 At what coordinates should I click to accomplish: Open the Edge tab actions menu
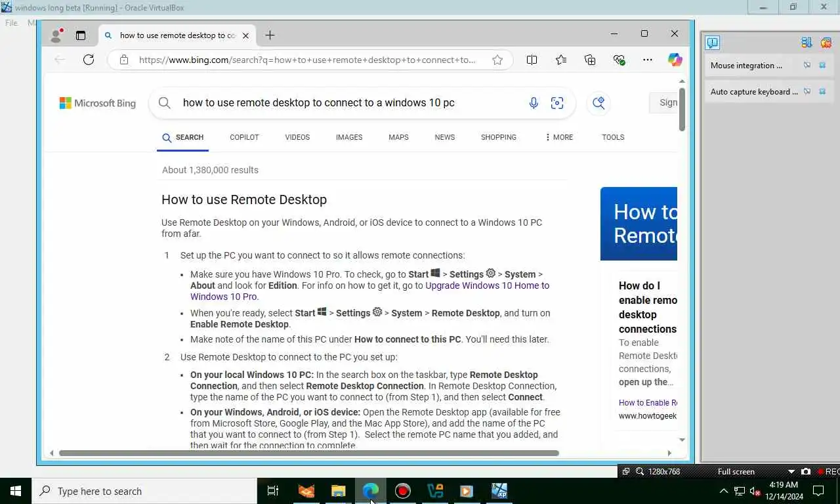pos(81,35)
